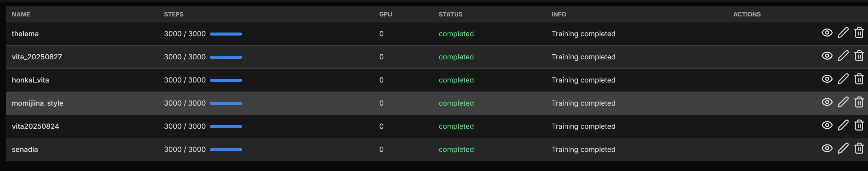Delete the vita20250824 job
This screenshot has height=171, width=868.
(x=859, y=125)
